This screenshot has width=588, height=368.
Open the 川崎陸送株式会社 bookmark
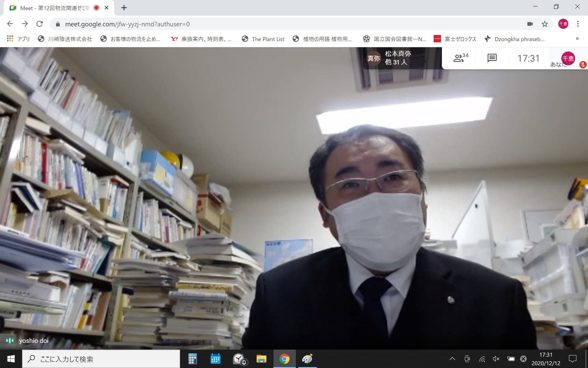pos(65,39)
